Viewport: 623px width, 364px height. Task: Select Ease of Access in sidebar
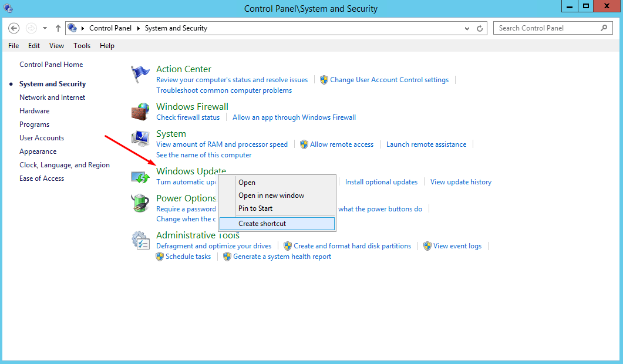(x=42, y=178)
